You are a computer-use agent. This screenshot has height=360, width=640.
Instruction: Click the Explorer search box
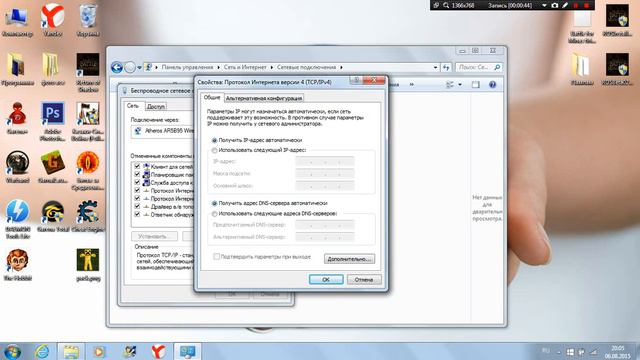click(x=478, y=67)
